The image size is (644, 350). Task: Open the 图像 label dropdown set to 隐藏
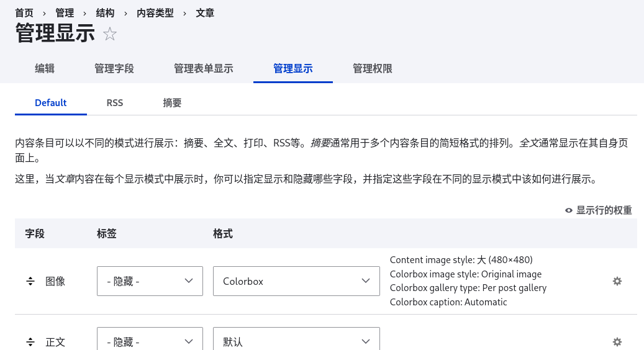tap(150, 281)
